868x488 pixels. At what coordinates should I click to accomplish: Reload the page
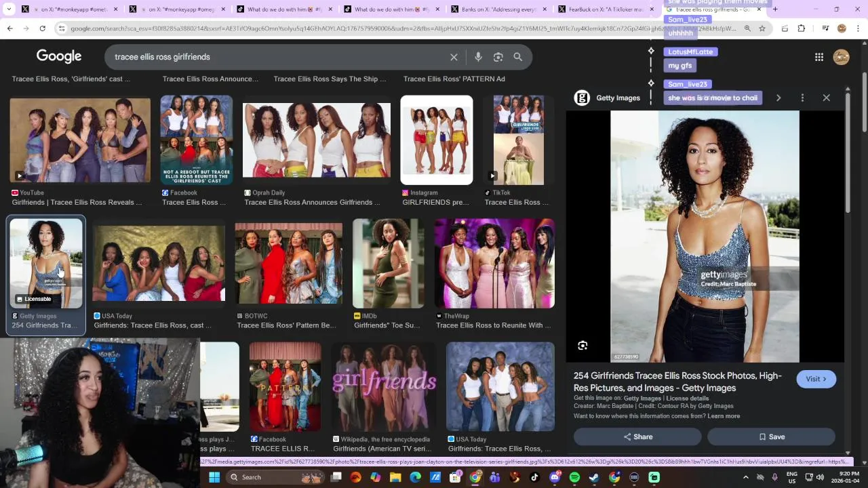click(x=42, y=28)
